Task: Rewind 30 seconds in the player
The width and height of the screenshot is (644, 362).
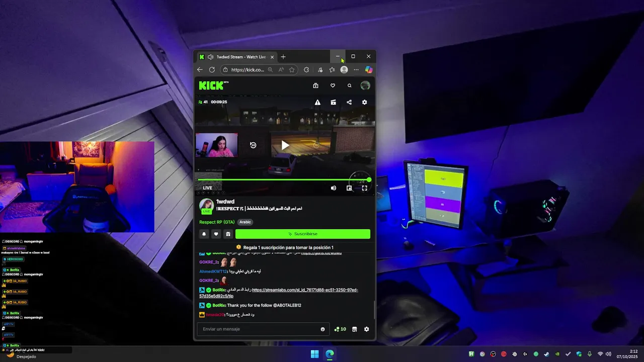Action: pyautogui.click(x=253, y=145)
